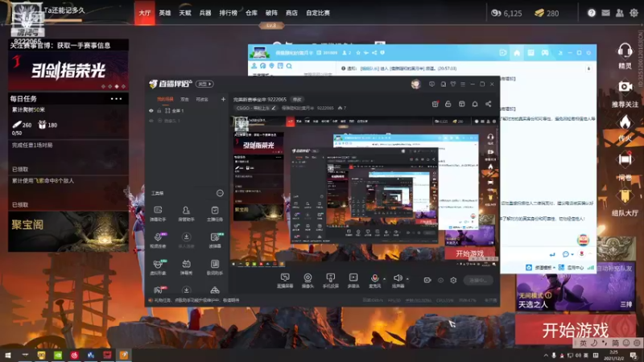Viewport: 644px width, 362px height.
Task: Toggle visibility eye of 全屏 1 source
Action: coord(151,111)
